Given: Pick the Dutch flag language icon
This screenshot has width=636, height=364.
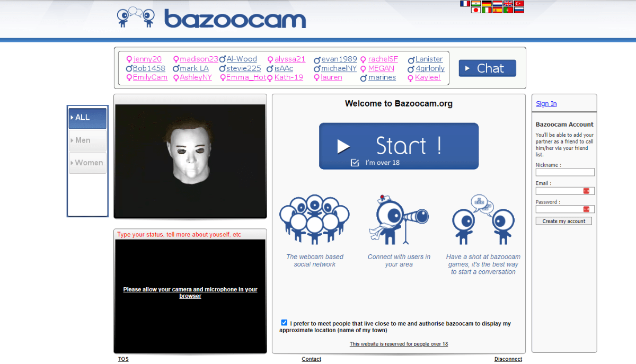Looking at the screenshot, I should [497, 4].
